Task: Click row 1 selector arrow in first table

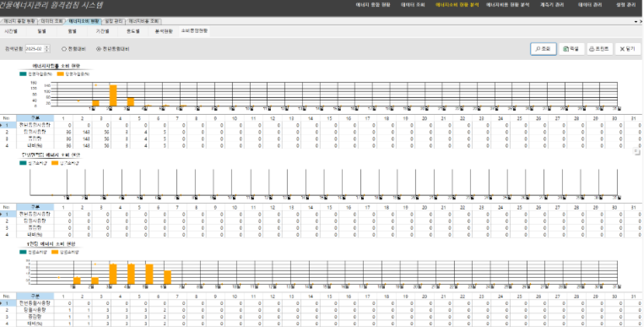Action: pyautogui.click(x=1, y=125)
